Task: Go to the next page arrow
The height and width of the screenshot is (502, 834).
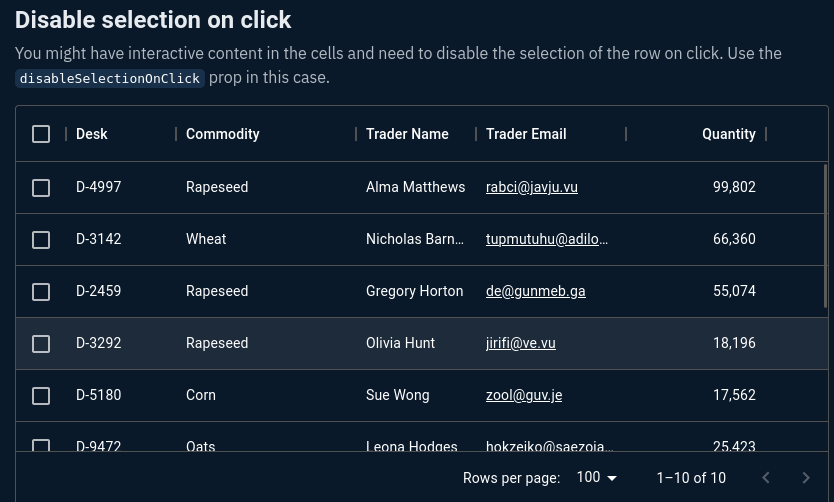Action: 806,478
